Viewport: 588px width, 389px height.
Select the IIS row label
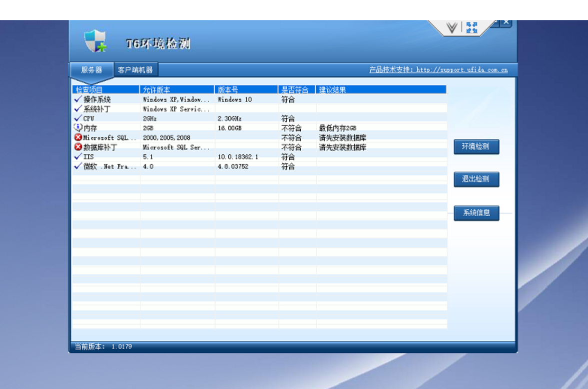coord(88,157)
